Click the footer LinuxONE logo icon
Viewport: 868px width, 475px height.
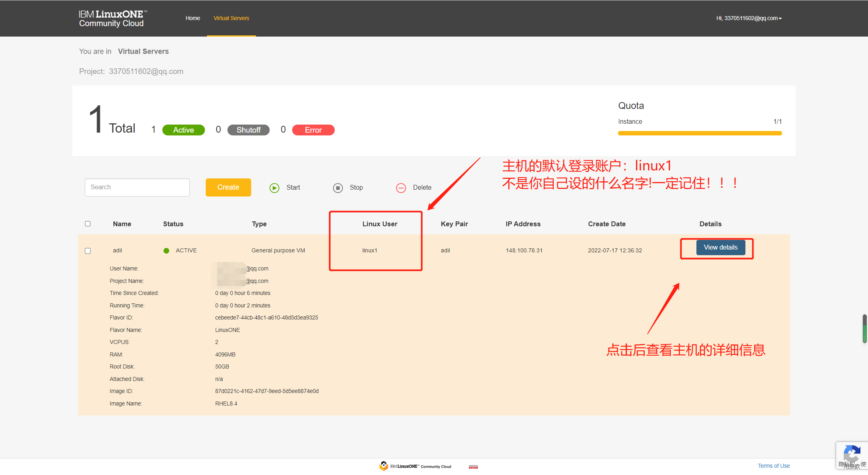click(x=383, y=466)
